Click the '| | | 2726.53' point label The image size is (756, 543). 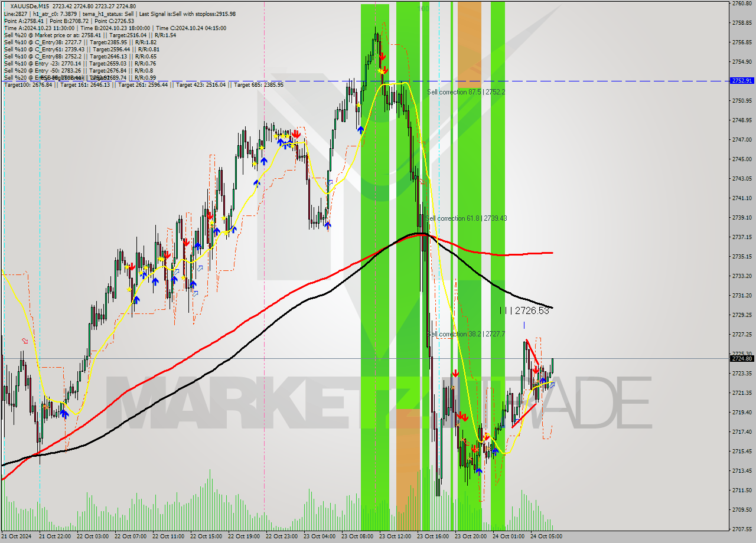(x=524, y=310)
